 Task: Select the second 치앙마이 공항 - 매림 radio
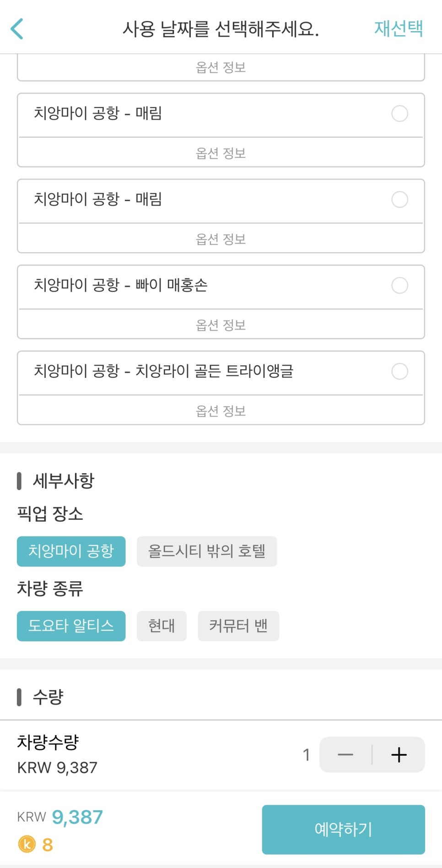399,200
